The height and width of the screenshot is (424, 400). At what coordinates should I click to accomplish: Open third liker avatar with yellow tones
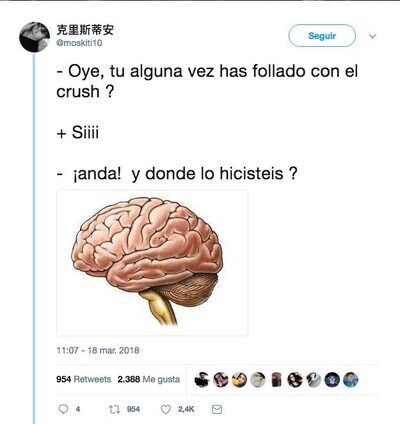[239, 380]
